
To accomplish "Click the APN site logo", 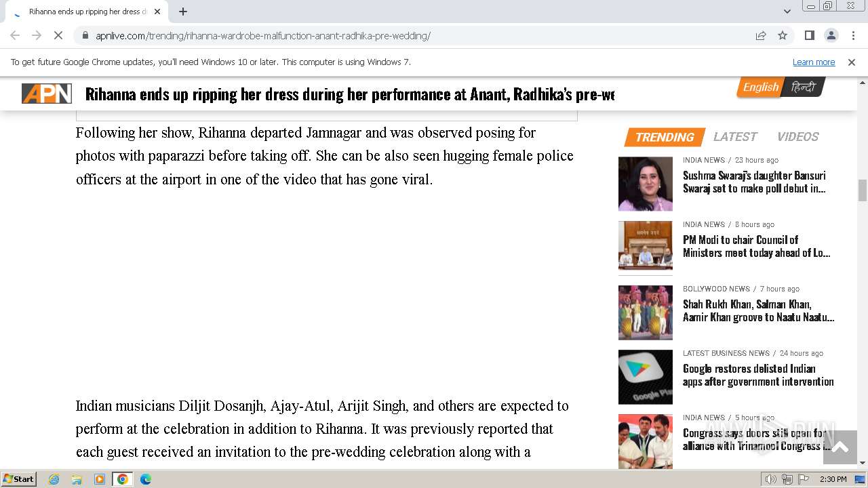I will 47,94.
